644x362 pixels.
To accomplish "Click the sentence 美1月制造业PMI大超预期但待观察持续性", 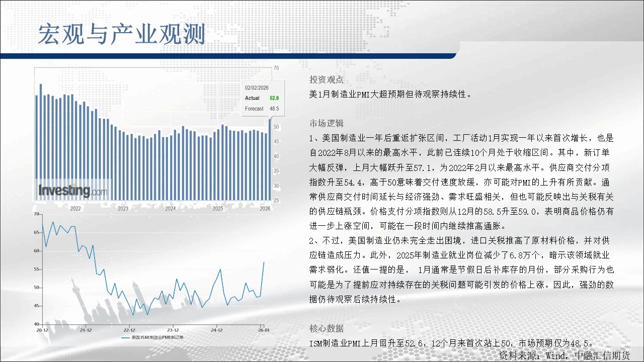I will coord(390,94).
